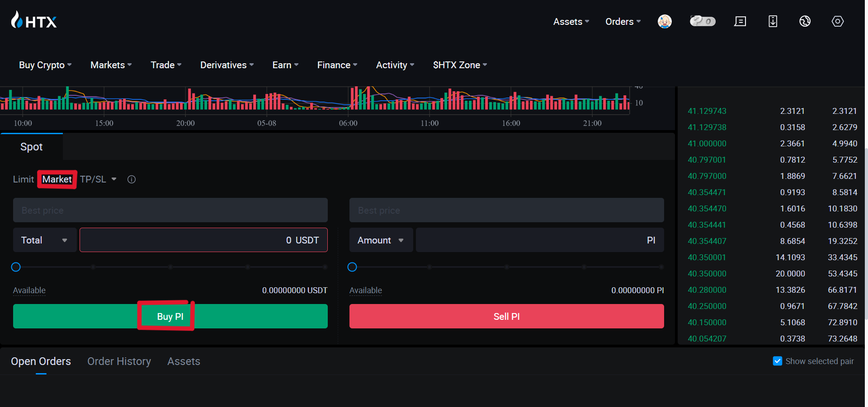Toggle the theme switch in header
The height and width of the screenshot is (407, 868).
point(703,21)
